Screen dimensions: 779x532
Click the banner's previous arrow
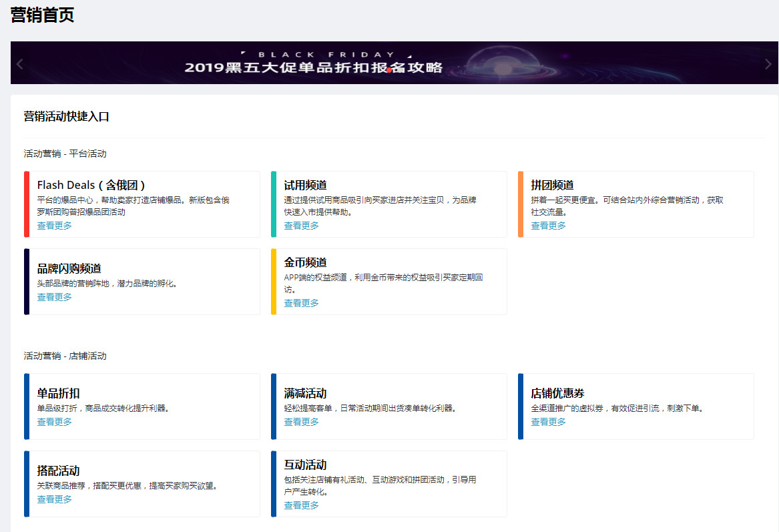click(x=20, y=64)
